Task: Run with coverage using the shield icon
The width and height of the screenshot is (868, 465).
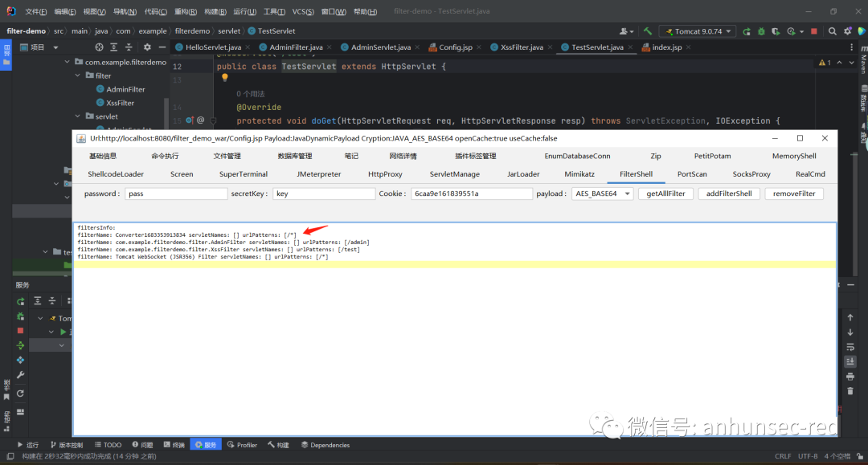Action: click(x=776, y=31)
